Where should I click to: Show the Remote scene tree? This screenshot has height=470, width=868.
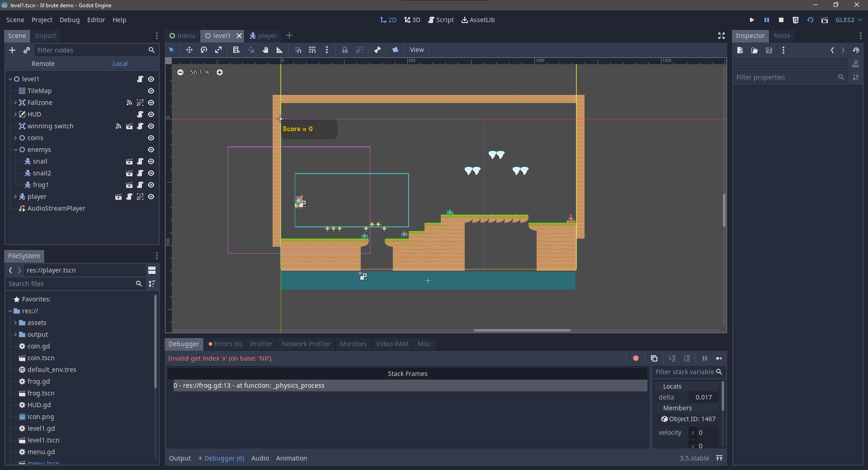(43, 64)
